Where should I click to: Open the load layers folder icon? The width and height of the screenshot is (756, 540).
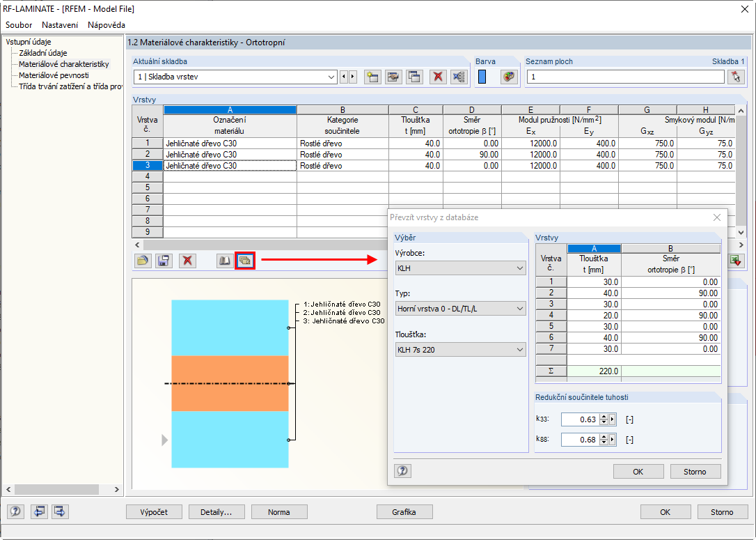coord(143,261)
